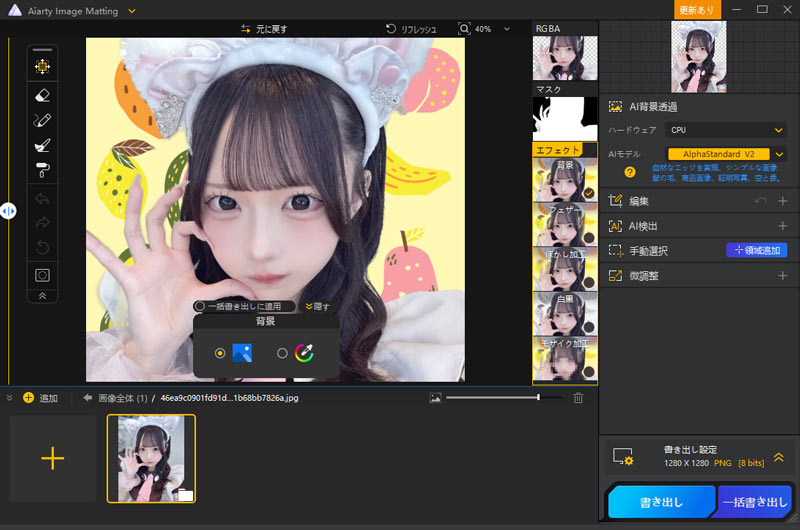Select the Brush pen tool
The width and height of the screenshot is (800, 530).
pyautogui.click(x=42, y=120)
